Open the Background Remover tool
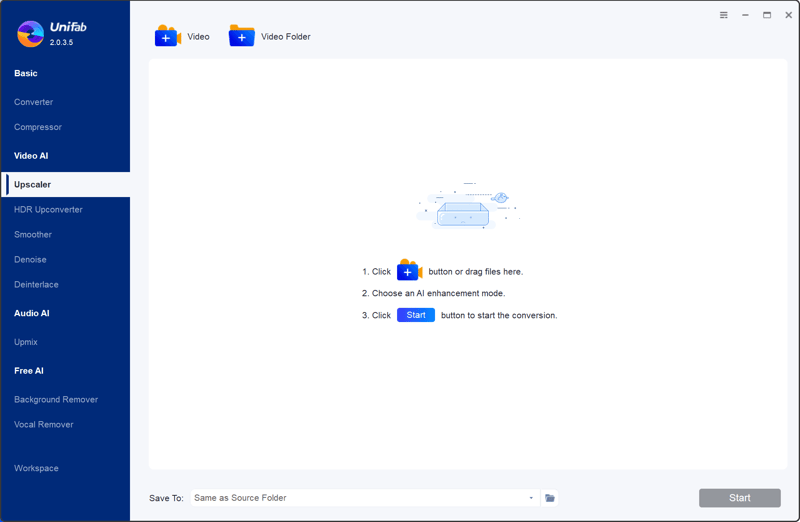 (x=56, y=400)
